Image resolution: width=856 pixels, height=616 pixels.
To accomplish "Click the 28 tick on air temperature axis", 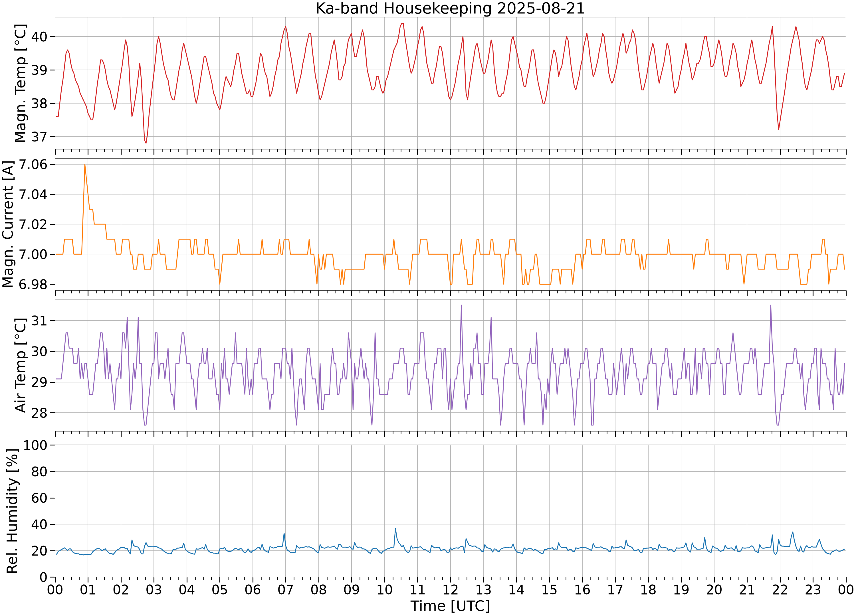I will [40, 413].
